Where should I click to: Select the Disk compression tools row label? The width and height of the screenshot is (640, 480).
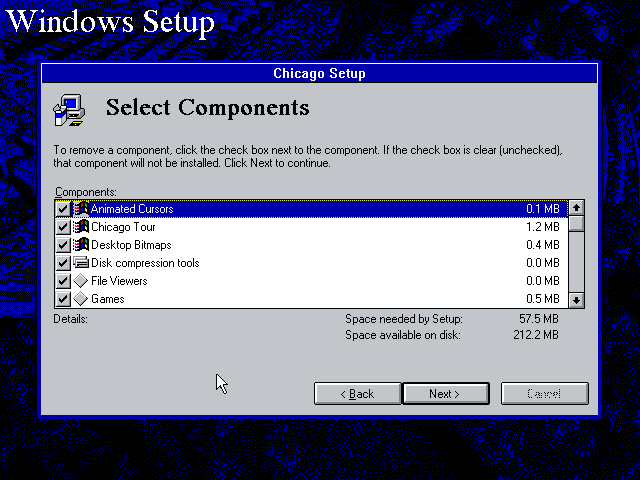(145, 263)
